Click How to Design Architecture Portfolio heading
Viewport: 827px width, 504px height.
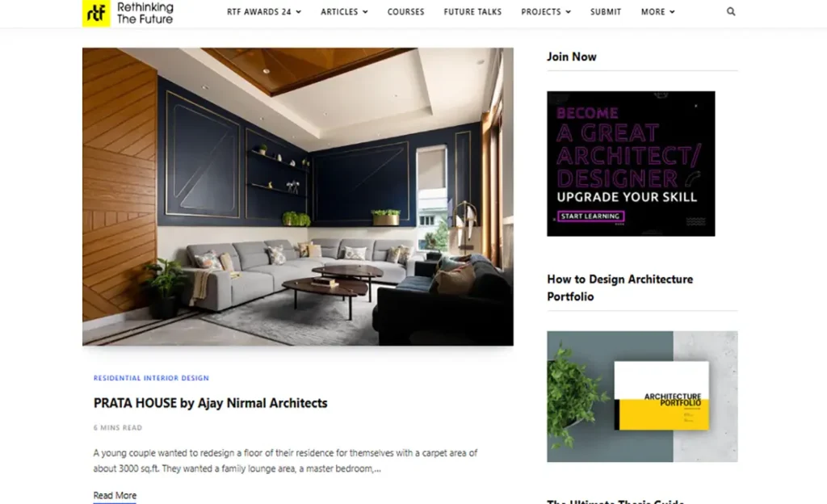(x=619, y=288)
